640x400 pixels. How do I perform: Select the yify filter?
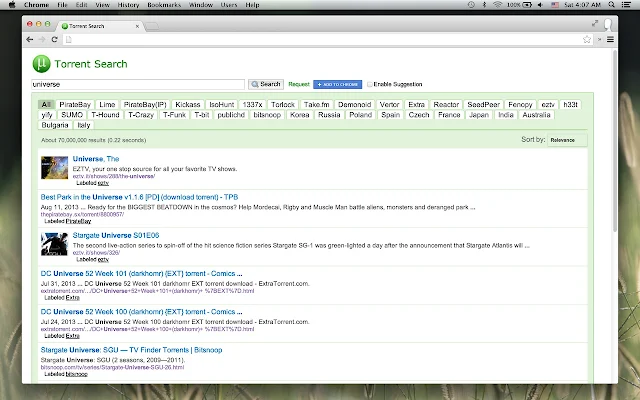click(47, 115)
